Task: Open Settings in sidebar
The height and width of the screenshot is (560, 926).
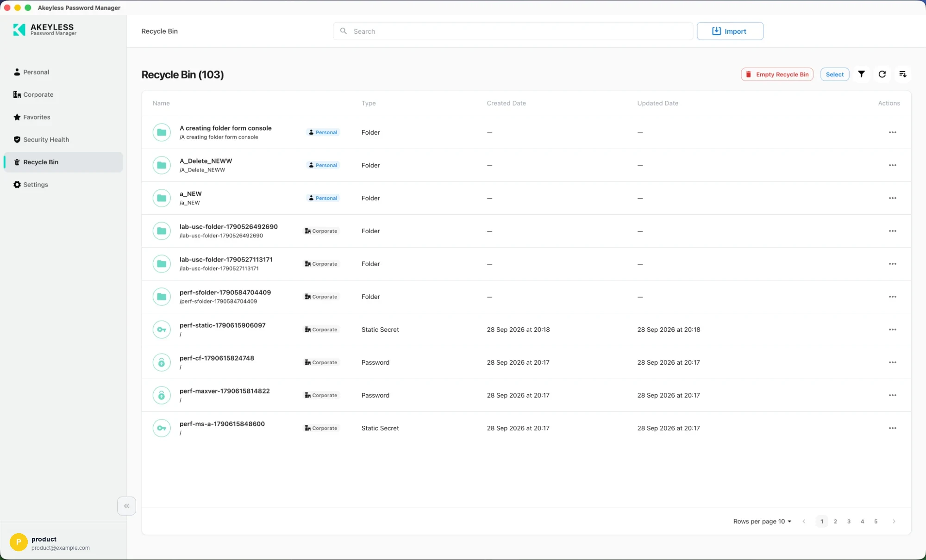Action: pyautogui.click(x=63, y=185)
